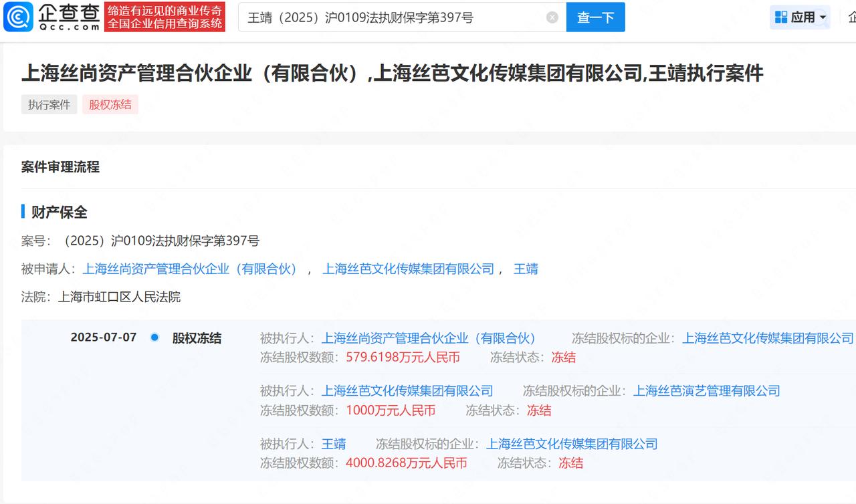Click the search input field at the top

(x=401, y=17)
